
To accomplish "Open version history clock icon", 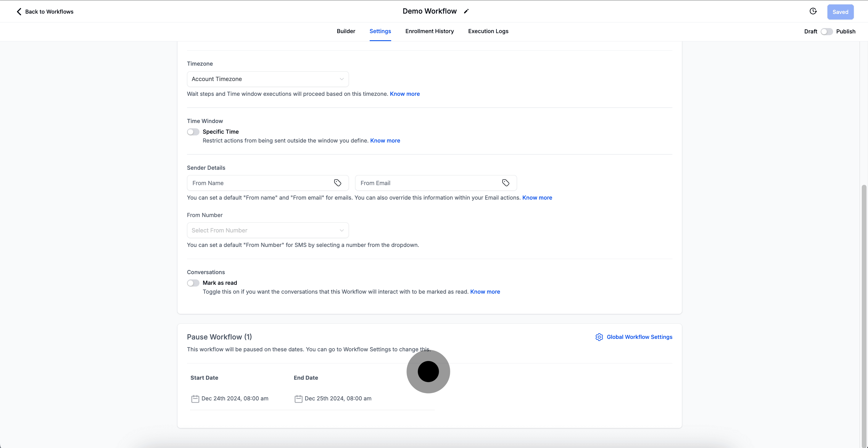I will tap(813, 12).
